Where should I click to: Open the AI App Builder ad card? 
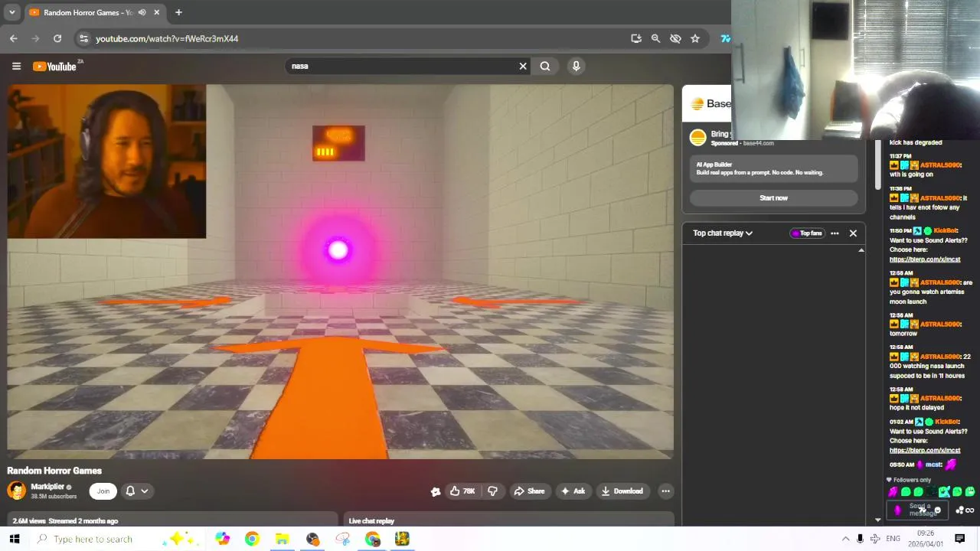pos(773,168)
